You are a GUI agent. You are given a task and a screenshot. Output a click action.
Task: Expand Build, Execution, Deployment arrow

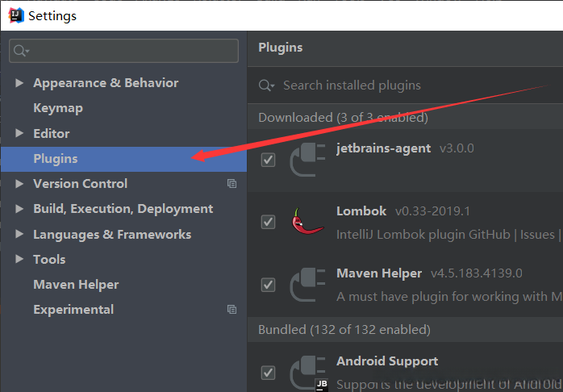pos(20,209)
